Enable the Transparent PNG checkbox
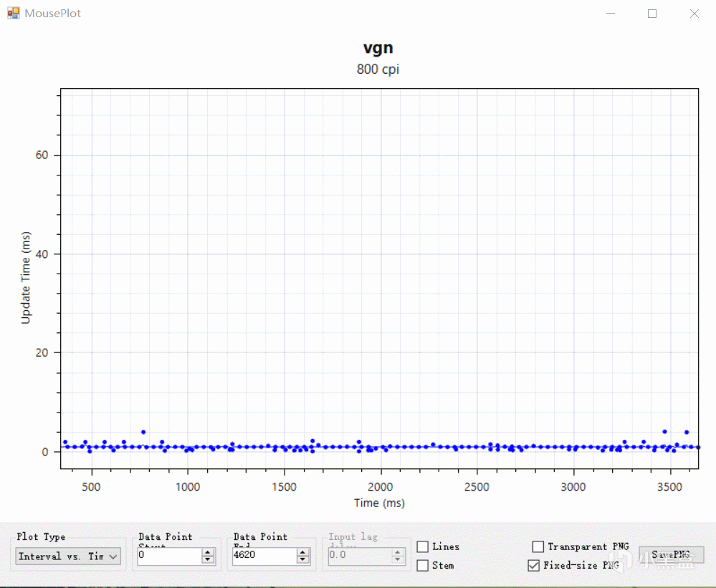This screenshot has width=716, height=588. [538, 546]
